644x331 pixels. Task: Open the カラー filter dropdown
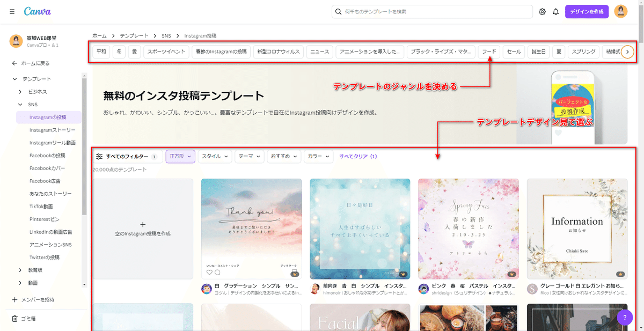pyautogui.click(x=319, y=157)
